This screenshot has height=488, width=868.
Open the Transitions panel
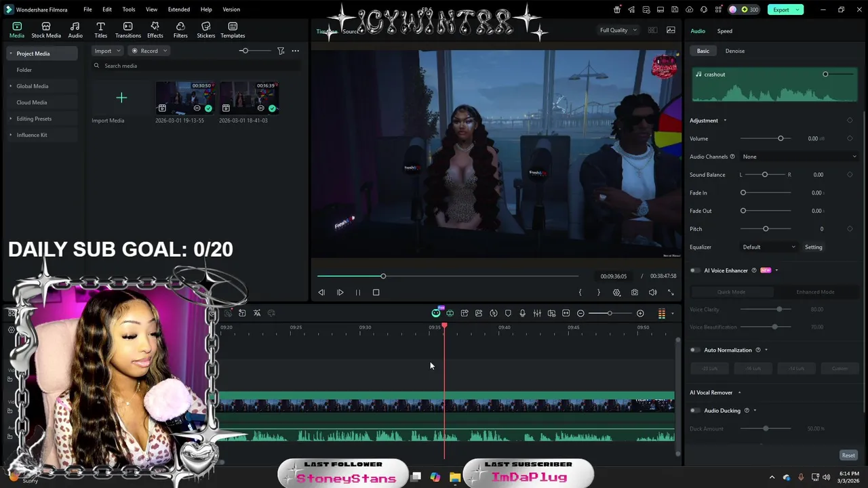(128, 30)
